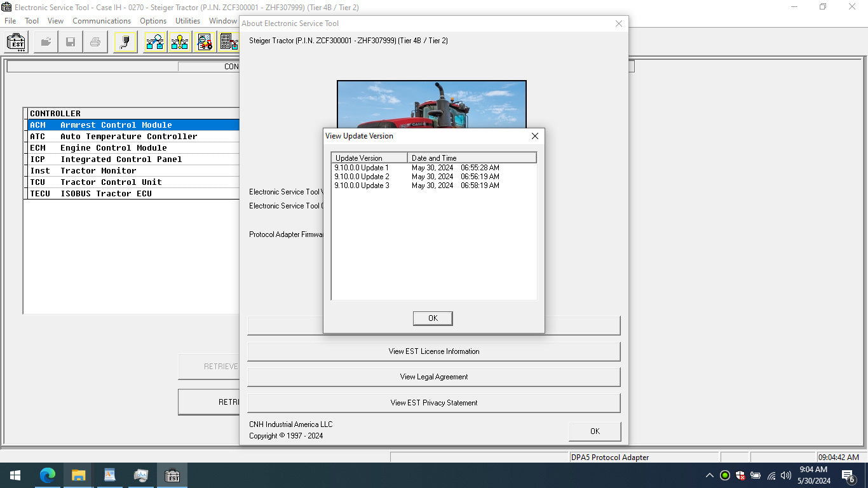
Task: Click the CNH Industrial America LLC text
Action: coord(291,424)
